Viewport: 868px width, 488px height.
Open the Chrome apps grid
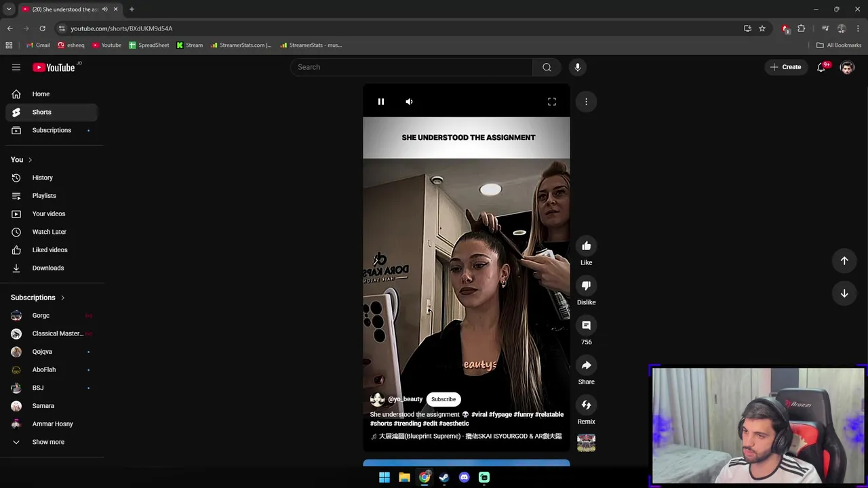(9, 45)
